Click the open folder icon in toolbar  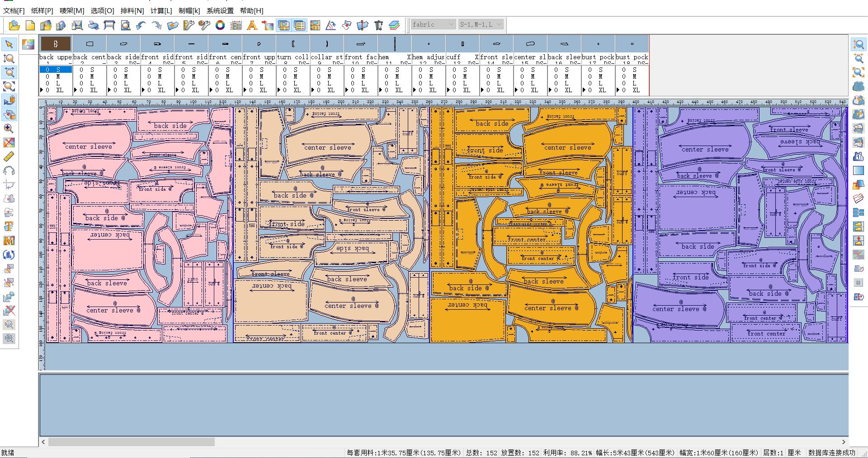click(x=14, y=25)
